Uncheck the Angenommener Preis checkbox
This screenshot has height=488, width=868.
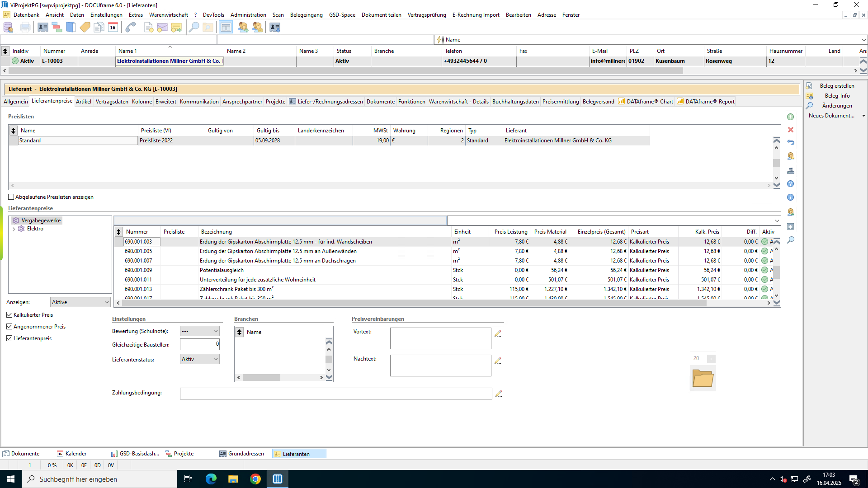(x=9, y=327)
